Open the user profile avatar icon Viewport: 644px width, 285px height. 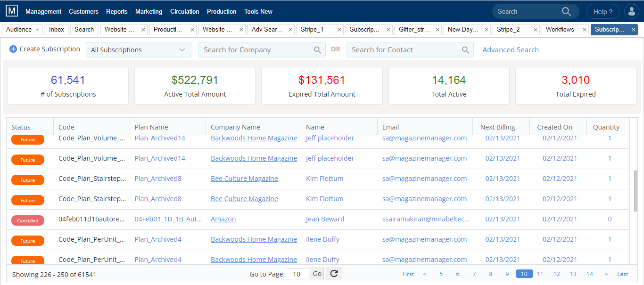pos(632,11)
